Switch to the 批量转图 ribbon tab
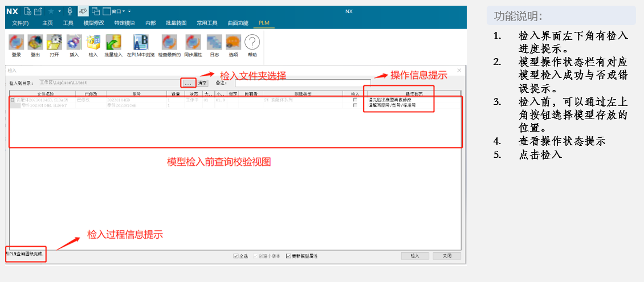 click(x=176, y=23)
